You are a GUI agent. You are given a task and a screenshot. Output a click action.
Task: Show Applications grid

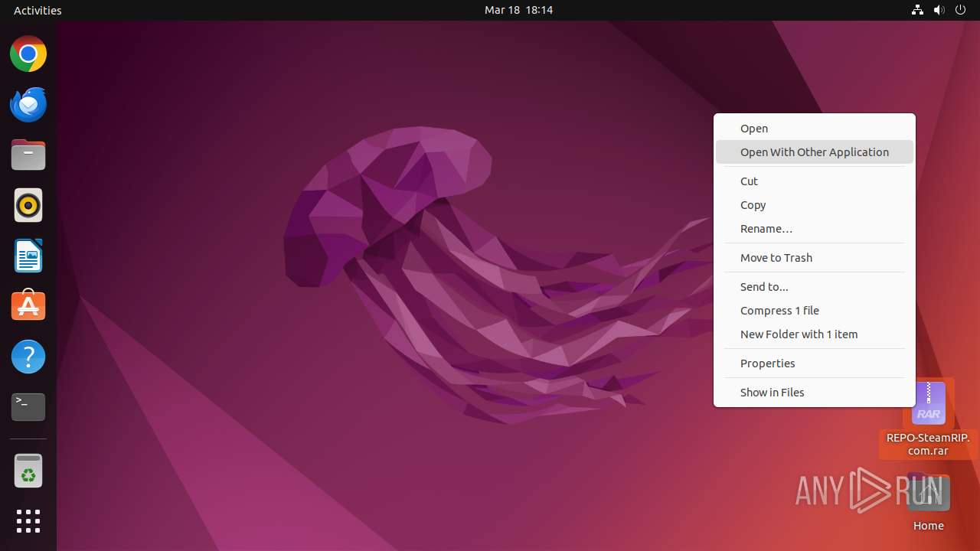pos(28,521)
